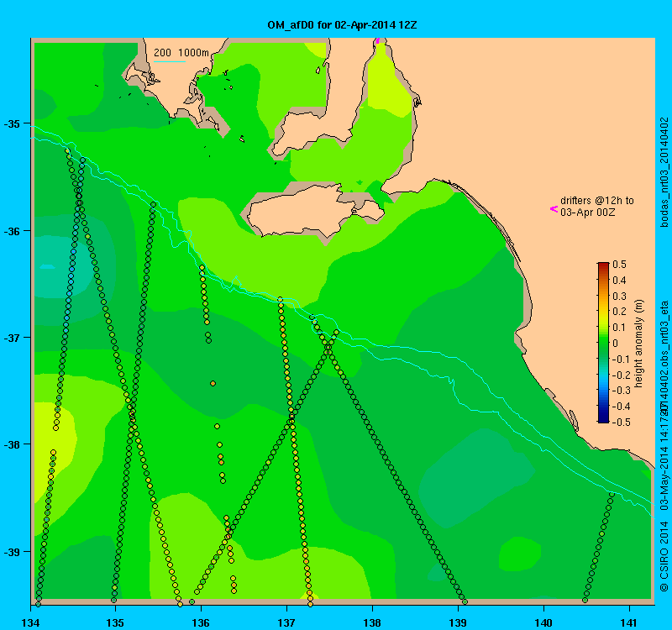Click the plot title 'OM_afD0 for 02-Apr-2014 12Z'
The width and height of the screenshot is (672, 630).
click(x=342, y=25)
